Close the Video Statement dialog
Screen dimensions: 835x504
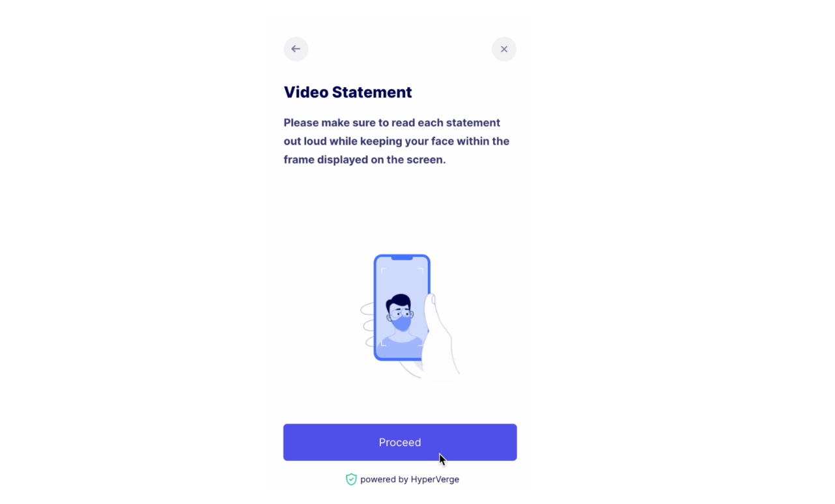point(503,49)
